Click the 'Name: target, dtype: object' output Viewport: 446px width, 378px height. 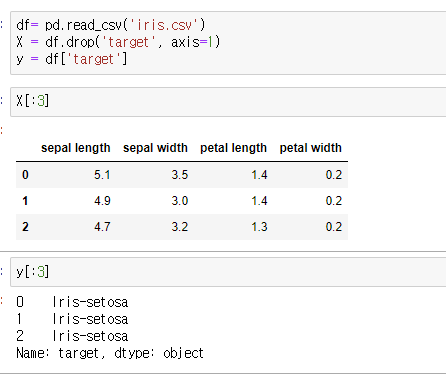pyautogui.click(x=110, y=353)
